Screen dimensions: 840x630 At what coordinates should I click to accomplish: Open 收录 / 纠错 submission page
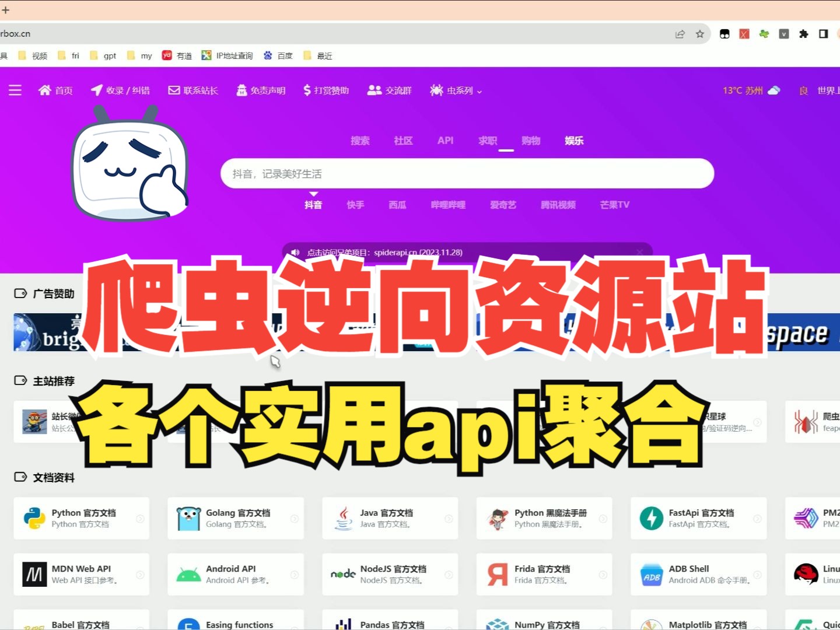[x=120, y=90]
